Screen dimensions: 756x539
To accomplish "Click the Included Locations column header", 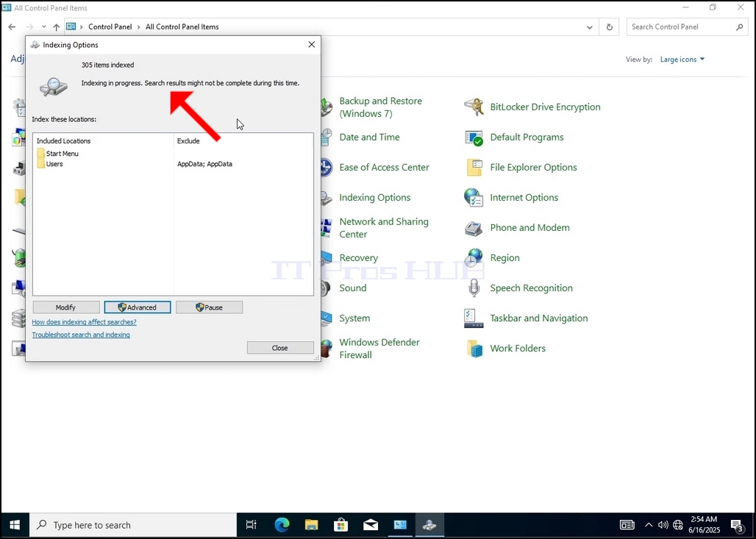I will click(x=64, y=140).
